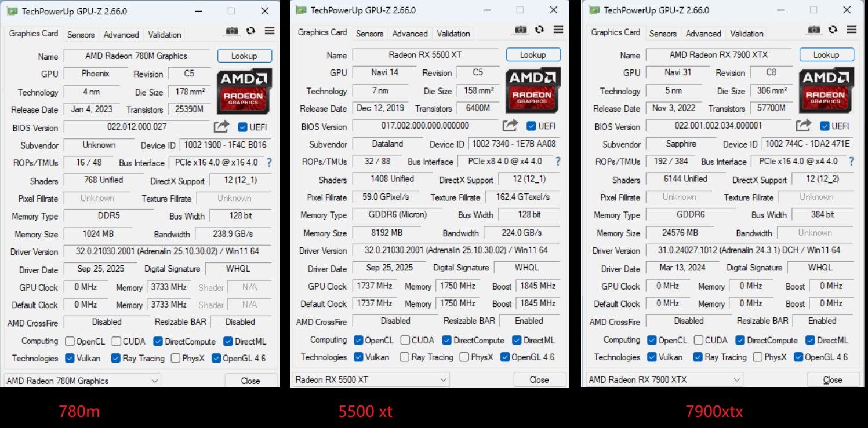Open the hamburger menu in the RX 5500 XT window
The height and width of the screenshot is (428, 868).
[558, 30]
